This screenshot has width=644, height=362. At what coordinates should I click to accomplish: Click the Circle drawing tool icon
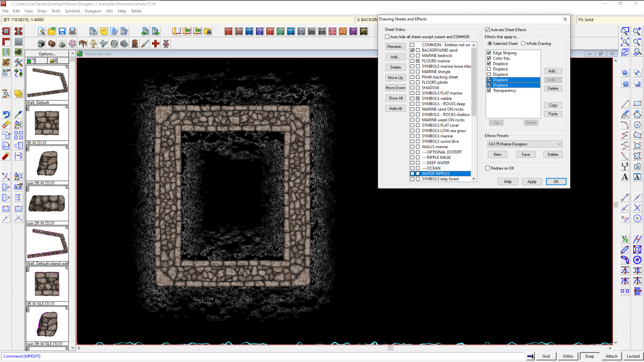tap(637, 125)
